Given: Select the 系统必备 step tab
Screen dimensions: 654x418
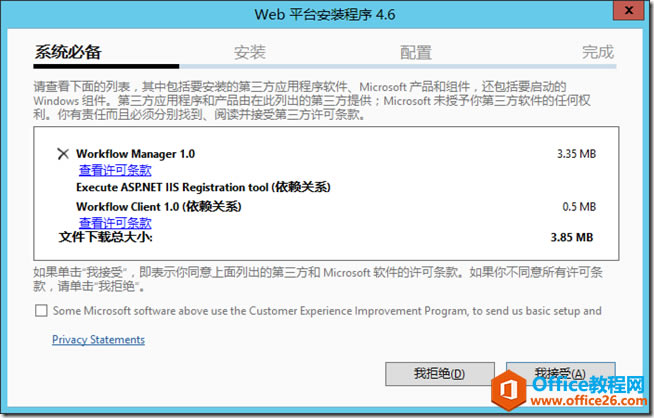Looking at the screenshot, I should 68,52.
